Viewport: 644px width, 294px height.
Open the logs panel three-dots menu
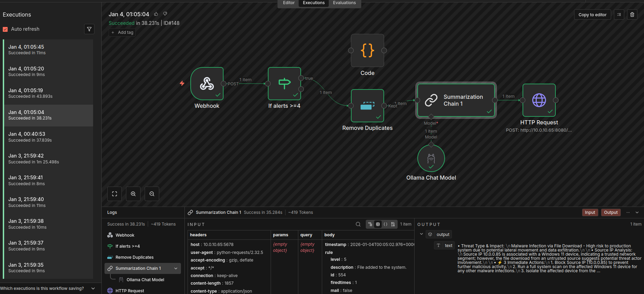628,212
